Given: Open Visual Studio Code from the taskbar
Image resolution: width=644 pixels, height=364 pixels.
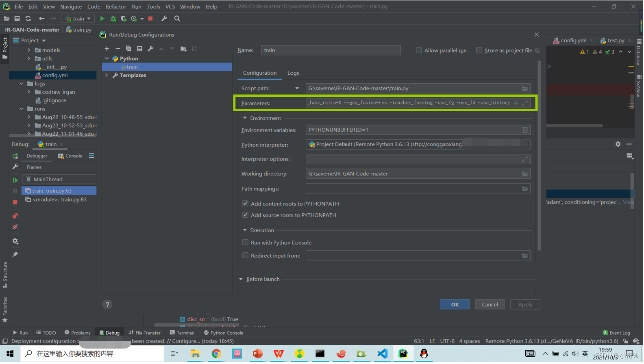Looking at the screenshot, I should tap(382, 354).
